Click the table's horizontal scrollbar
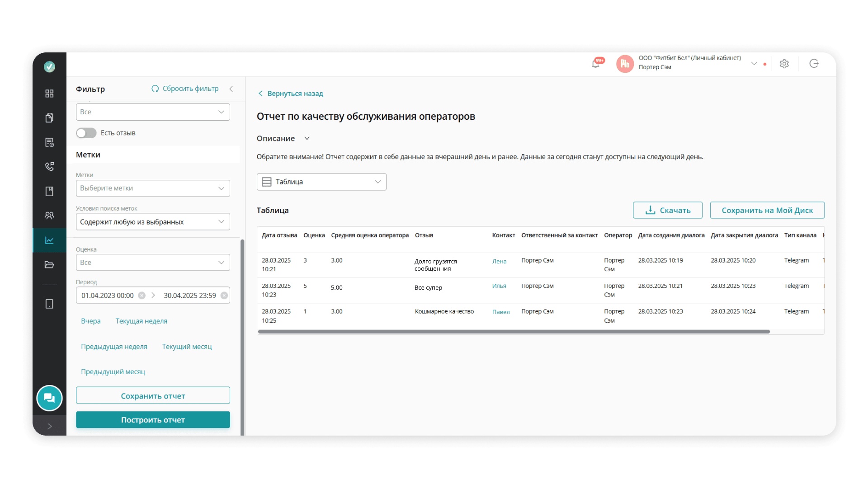This screenshot has width=868, height=488. point(514,332)
